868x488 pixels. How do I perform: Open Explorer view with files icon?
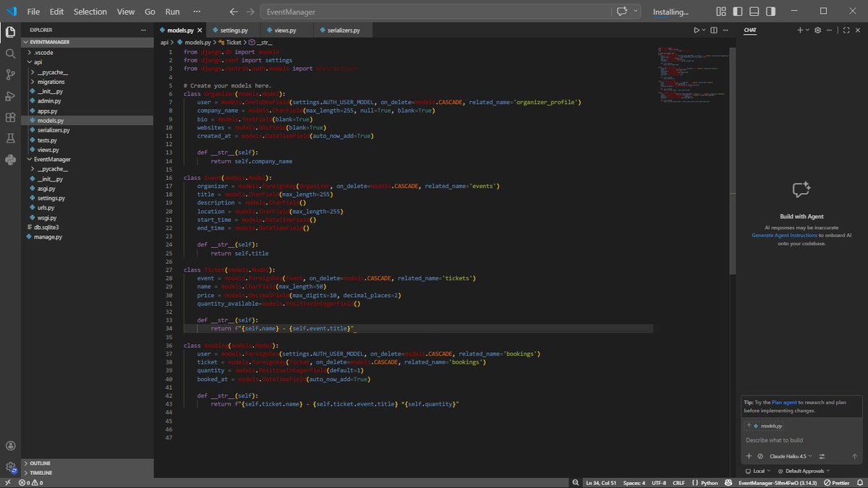(10, 32)
